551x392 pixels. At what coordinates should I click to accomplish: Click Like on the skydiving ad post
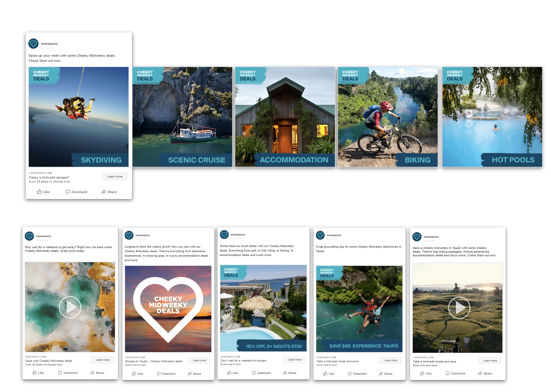coord(43,192)
